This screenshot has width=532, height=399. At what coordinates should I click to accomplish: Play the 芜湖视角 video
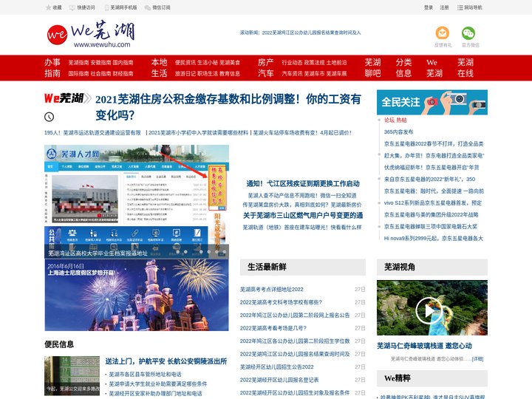click(x=428, y=310)
